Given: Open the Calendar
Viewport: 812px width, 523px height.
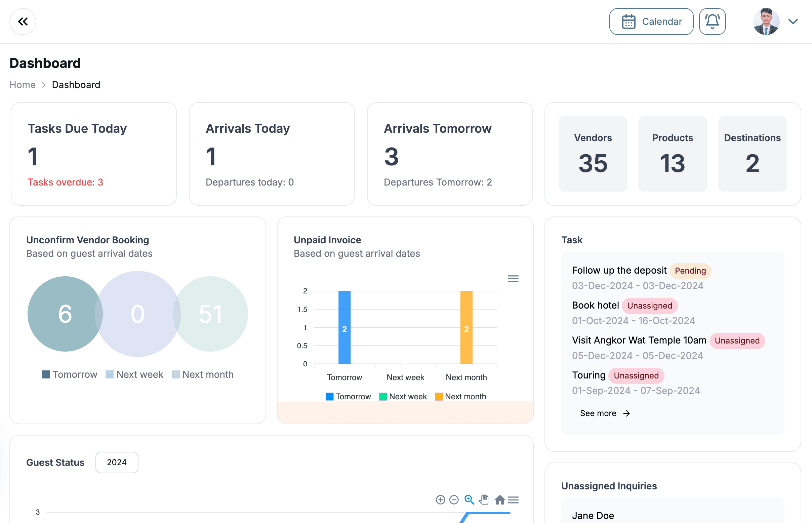Looking at the screenshot, I should coord(651,22).
